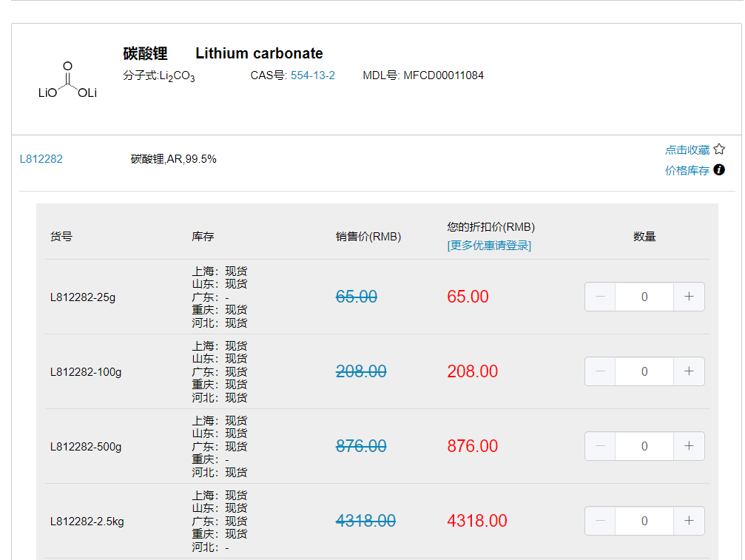Viewport: 745px width, 560px height.
Task: Decrease quantity for L812282-100g
Action: pos(600,371)
